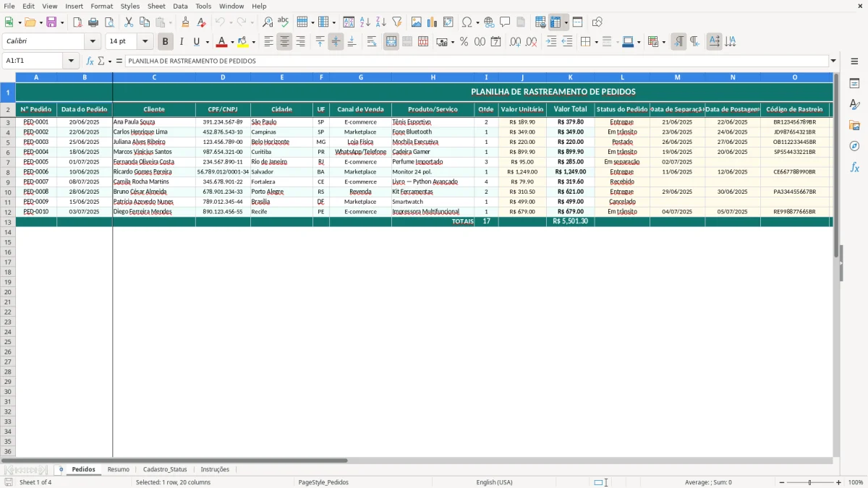Toggle Center Vertically alignment
This screenshot has width=868, height=488.
tap(336, 42)
